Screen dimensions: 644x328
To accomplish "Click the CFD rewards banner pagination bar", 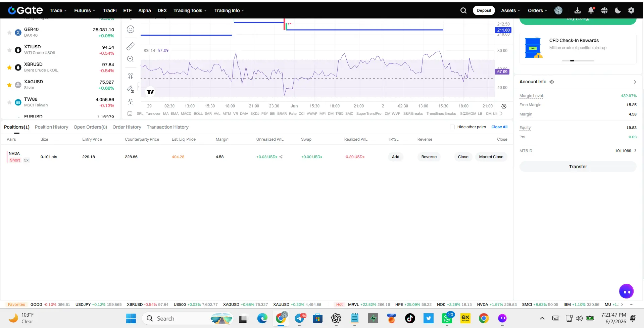I will coord(578,61).
